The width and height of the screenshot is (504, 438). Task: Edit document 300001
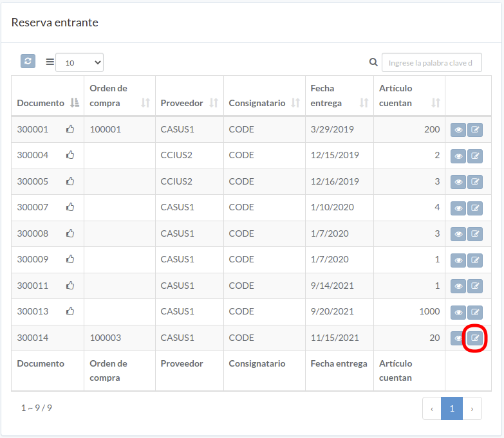coord(475,130)
